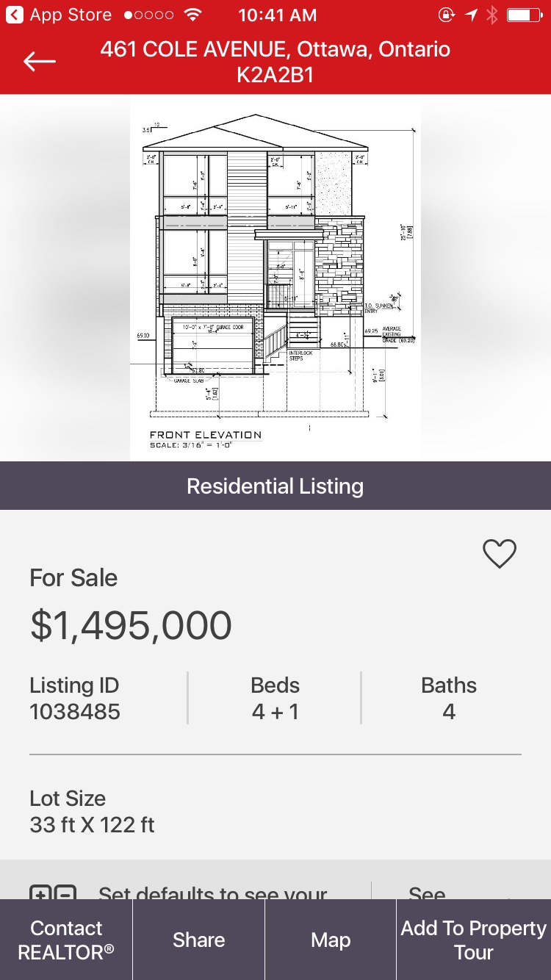Tap the rotation lock status icon
The height and width of the screenshot is (980, 551).
(x=447, y=15)
